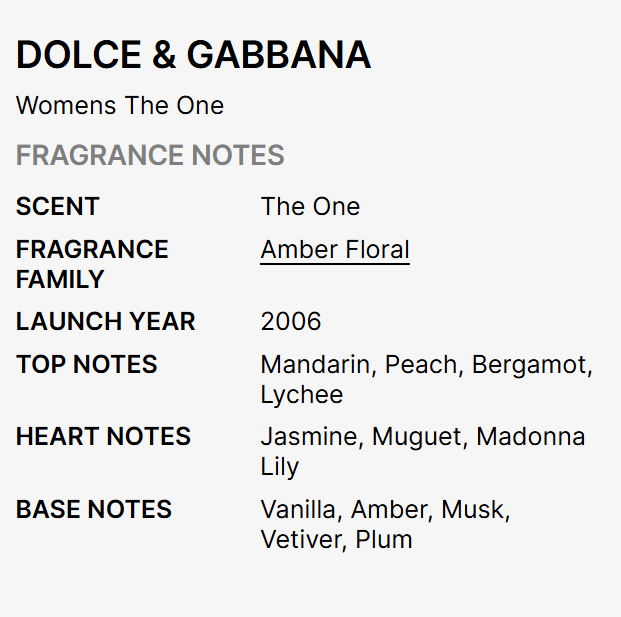Click the HEART NOTES row label
Screen dimensions: 621x617
(103, 437)
